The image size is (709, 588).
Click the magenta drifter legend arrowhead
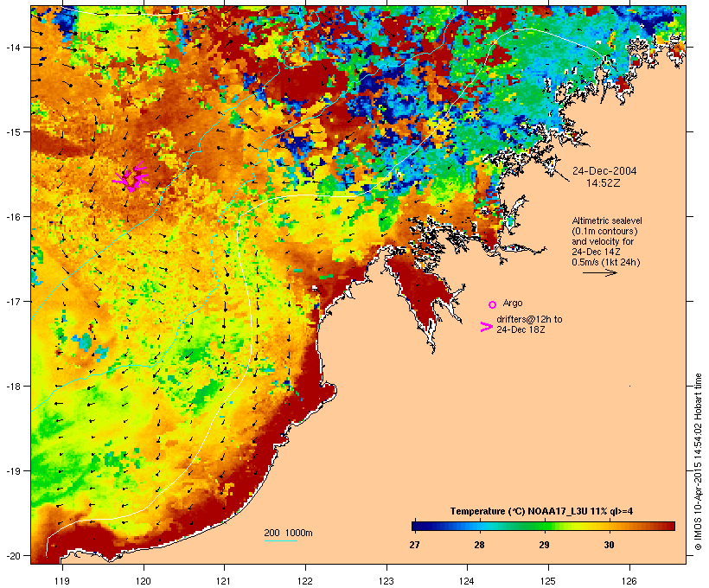coord(486,327)
